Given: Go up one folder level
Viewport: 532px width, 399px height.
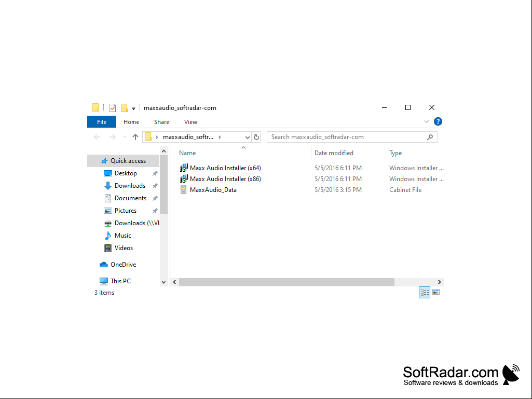Looking at the screenshot, I should pyautogui.click(x=135, y=137).
